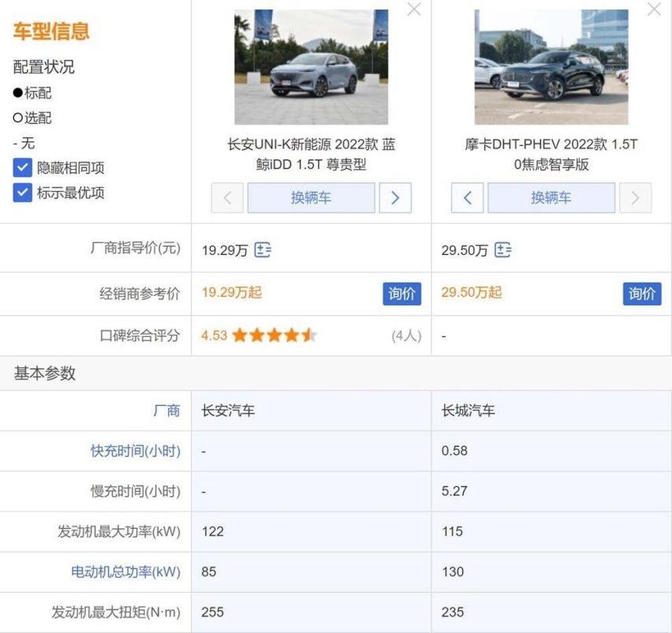Click the 经销商参考价 row label
672x633 pixels.
click(140, 294)
